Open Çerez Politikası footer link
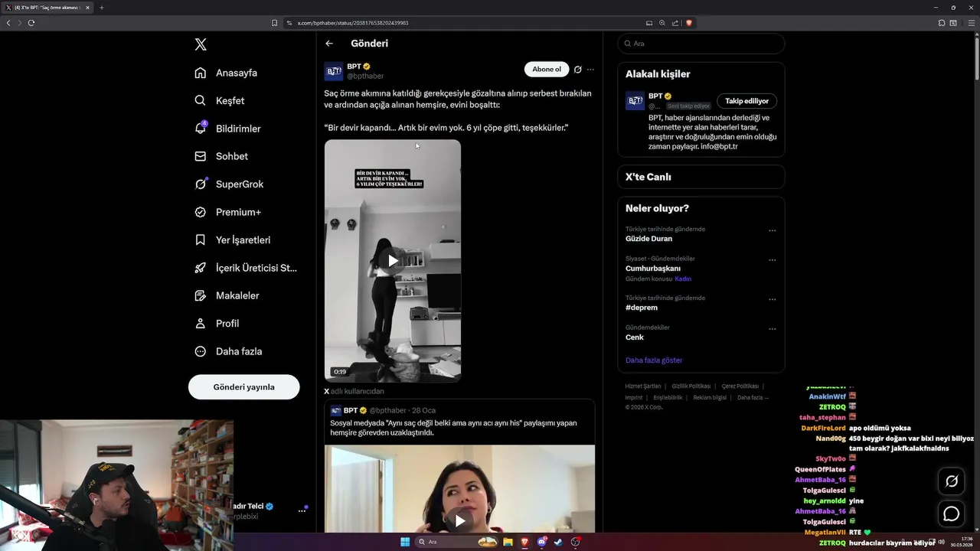980x551 pixels. tap(740, 386)
